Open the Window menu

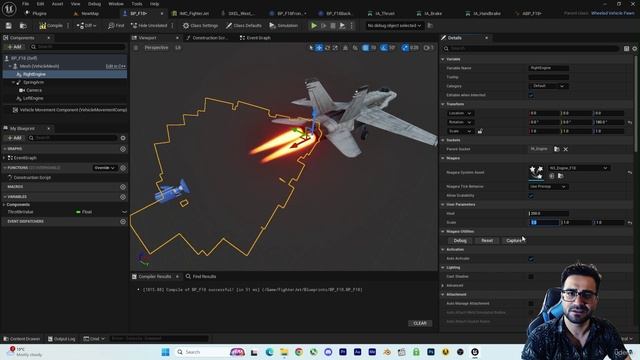pyautogui.click(x=116, y=4)
